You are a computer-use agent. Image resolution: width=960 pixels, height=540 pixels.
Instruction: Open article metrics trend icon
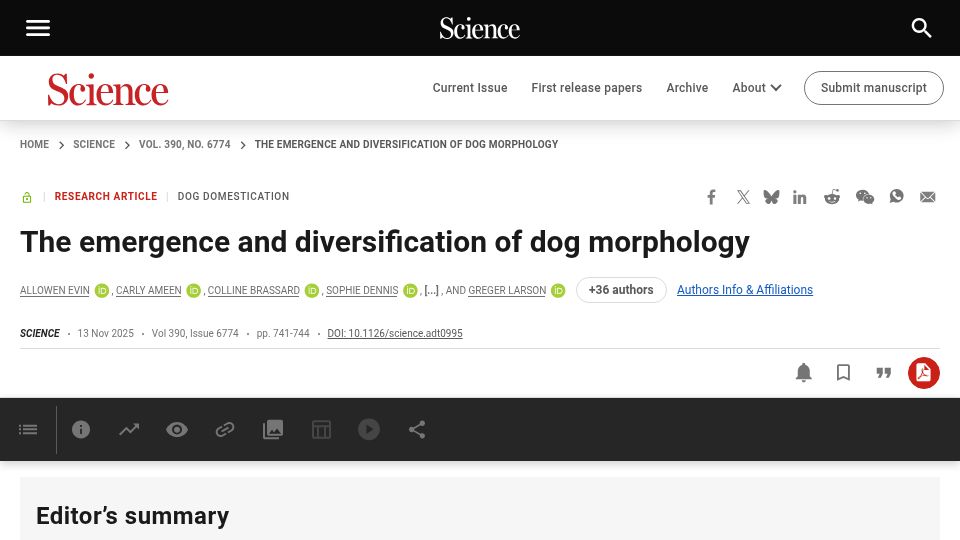tap(129, 429)
